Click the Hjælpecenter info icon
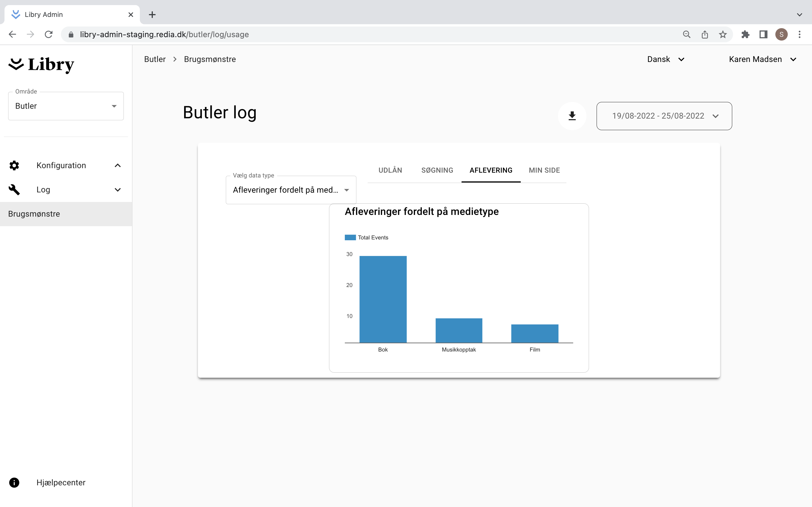Image resolution: width=812 pixels, height=507 pixels. pyautogui.click(x=14, y=482)
